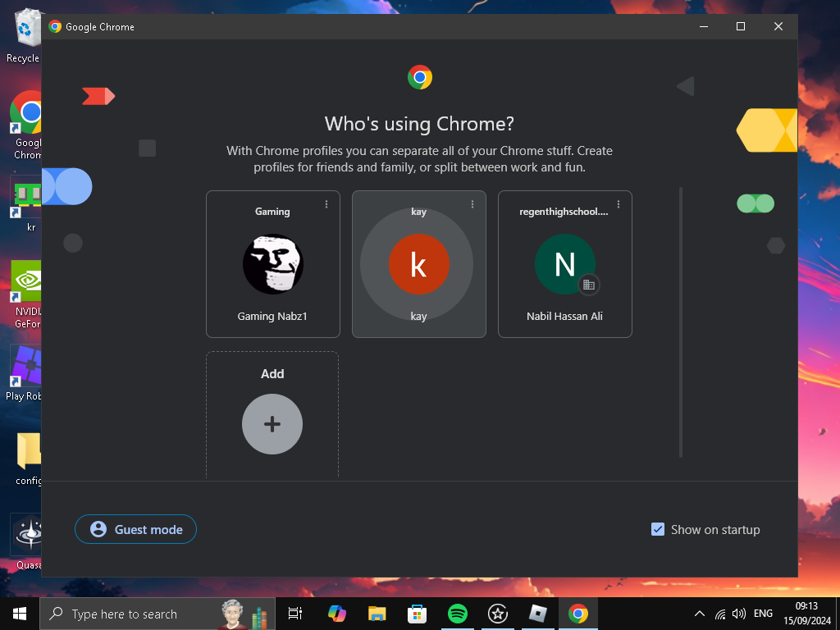Click the Gaming profile name label

(272, 212)
